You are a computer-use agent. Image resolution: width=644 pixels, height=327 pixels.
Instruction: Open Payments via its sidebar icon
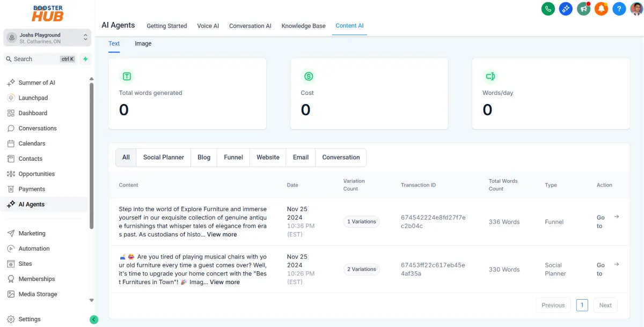click(11, 189)
